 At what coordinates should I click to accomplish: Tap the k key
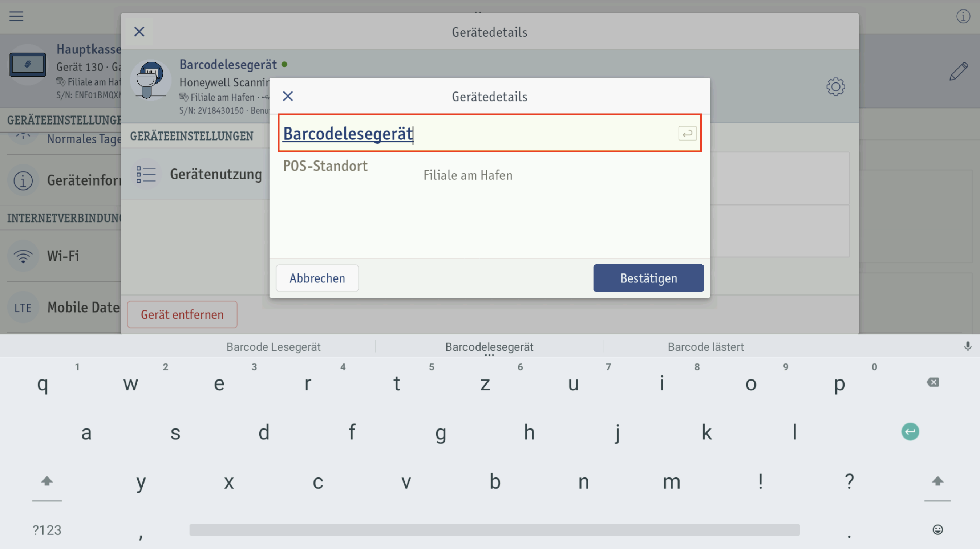point(706,432)
